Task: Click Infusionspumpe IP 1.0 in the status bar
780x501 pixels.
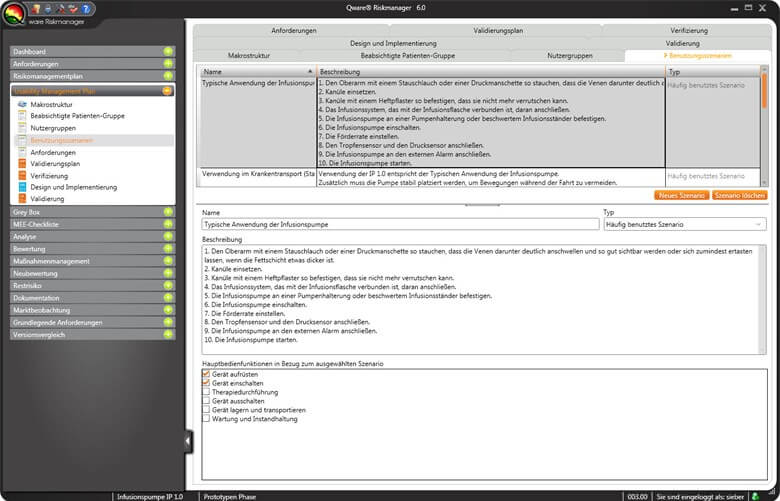Action: tap(150, 497)
